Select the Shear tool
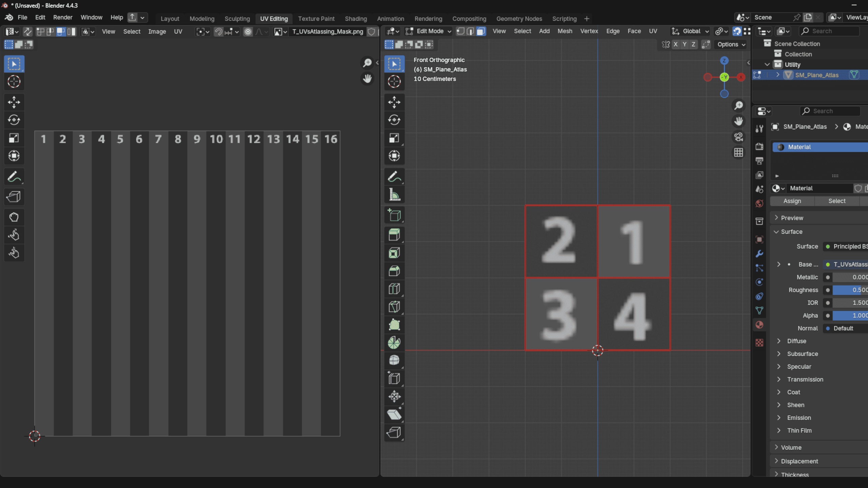Image resolution: width=868 pixels, height=488 pixels. pos(394,414)
